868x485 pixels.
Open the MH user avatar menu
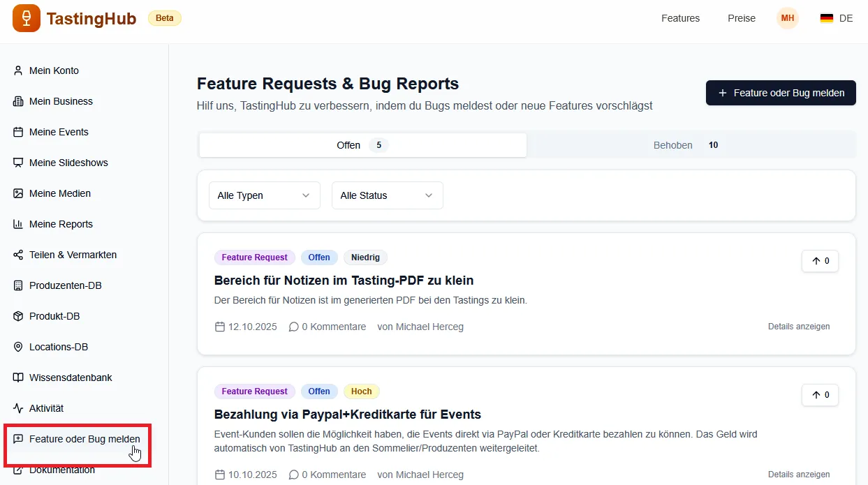tap(787, 18)
